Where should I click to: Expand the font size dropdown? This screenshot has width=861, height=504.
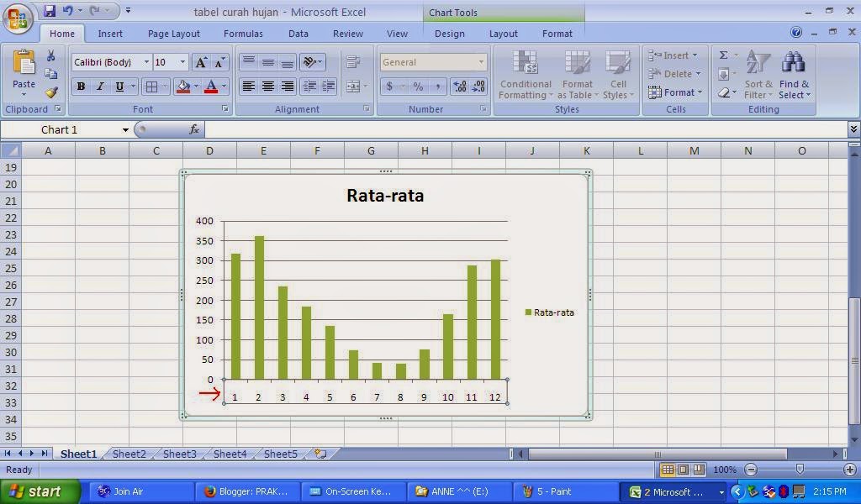[x=182, y=62]
